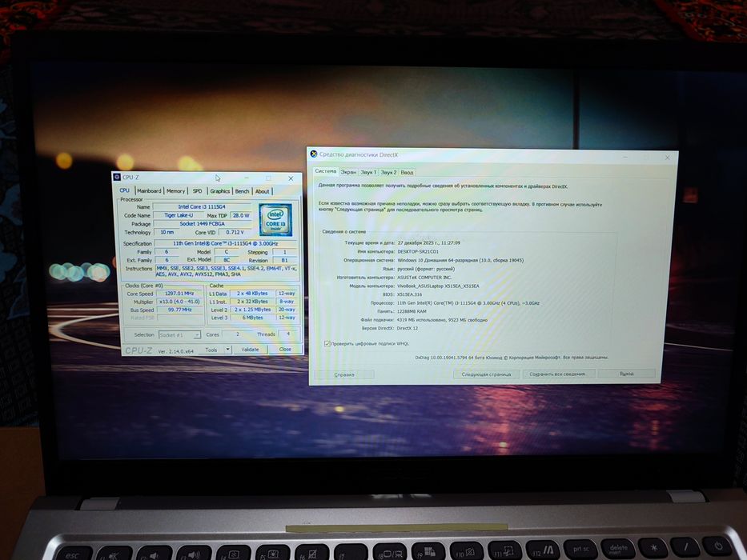The width and height of the screenshot is (747, 560).
Task: Click the date line '27 декабря 2025 г., 11:27:09'
Action: point(429,243)
